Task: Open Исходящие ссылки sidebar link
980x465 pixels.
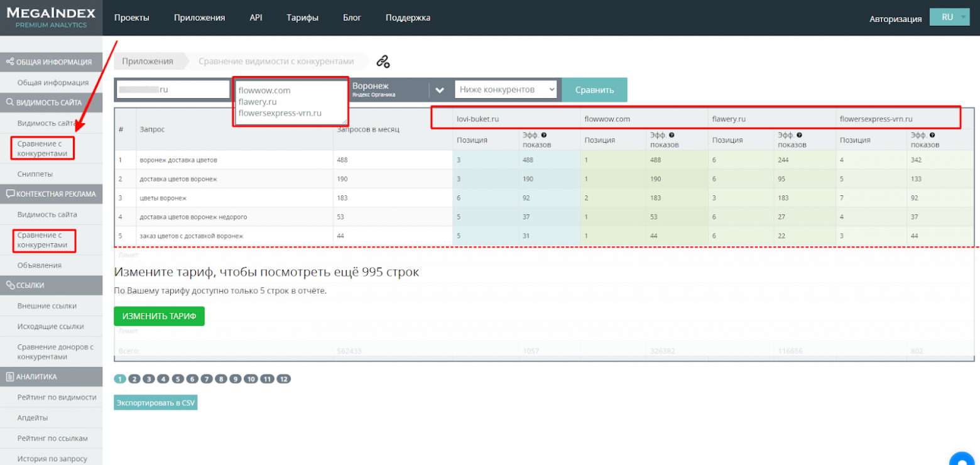Action: click(50, 326)
